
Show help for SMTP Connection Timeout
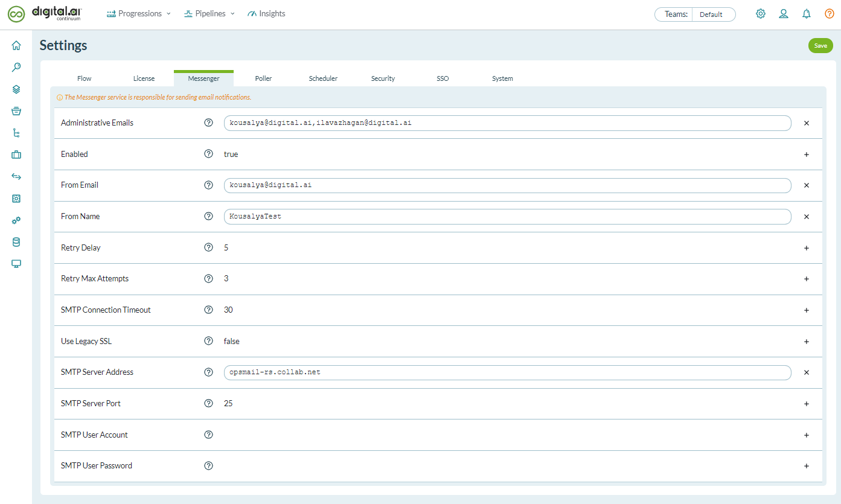coord(209,310)
